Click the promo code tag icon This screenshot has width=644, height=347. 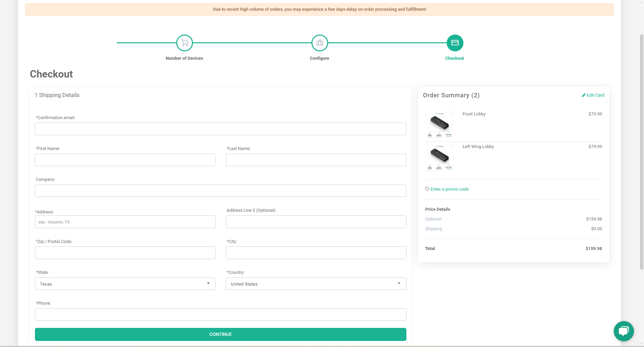coord(427,189)
